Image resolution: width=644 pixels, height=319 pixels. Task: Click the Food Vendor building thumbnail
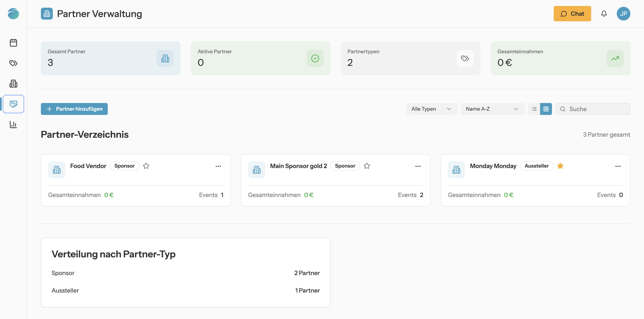click(x=56, y=170)
